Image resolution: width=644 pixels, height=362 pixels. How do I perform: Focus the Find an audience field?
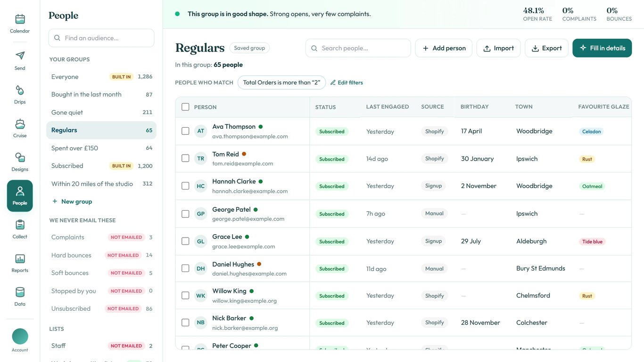[x=101, y=38]
